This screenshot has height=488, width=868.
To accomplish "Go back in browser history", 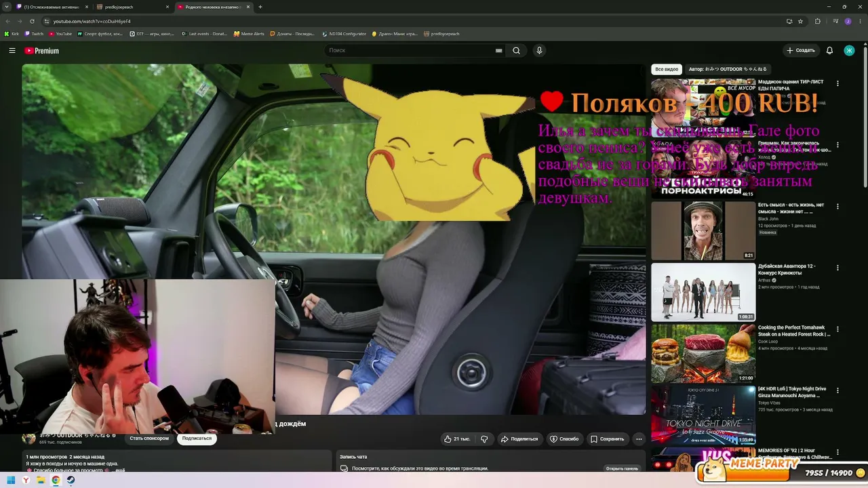I will click(7, 21).
